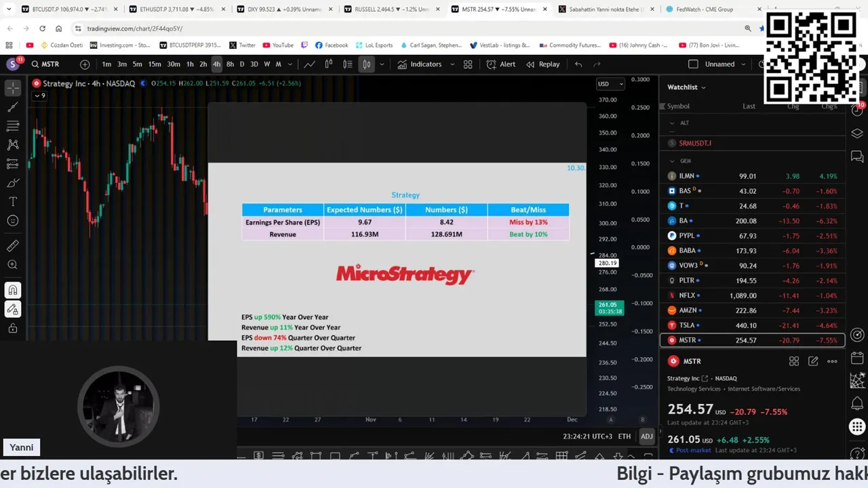Open the indicator templates grid
The image size is (868, 488).
(468, 64)
